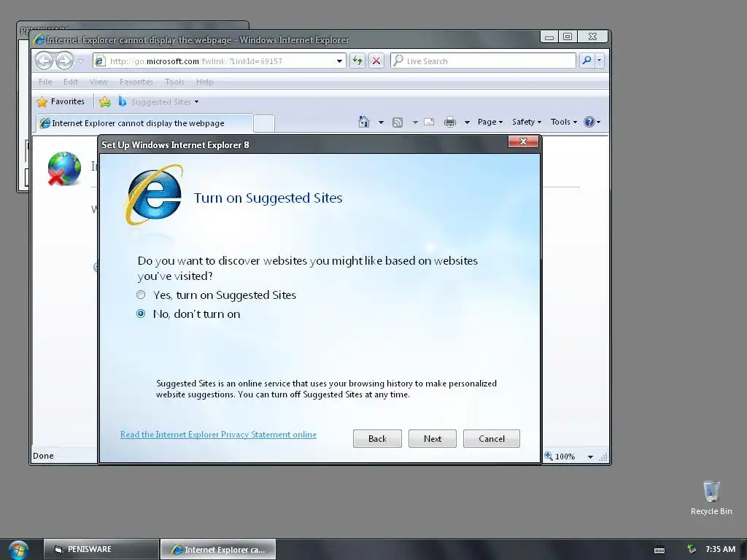Click the keyboard icon in system tray

[x=659, y=550]
